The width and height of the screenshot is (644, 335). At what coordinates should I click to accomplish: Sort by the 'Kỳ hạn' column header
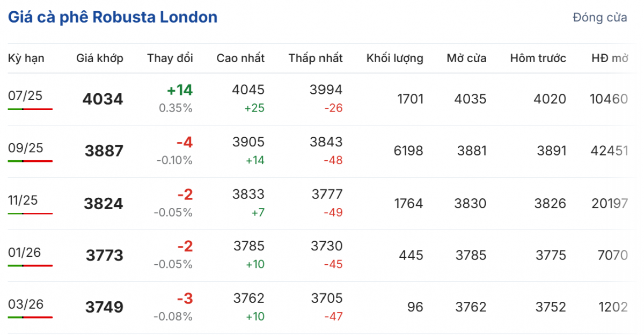26,58
